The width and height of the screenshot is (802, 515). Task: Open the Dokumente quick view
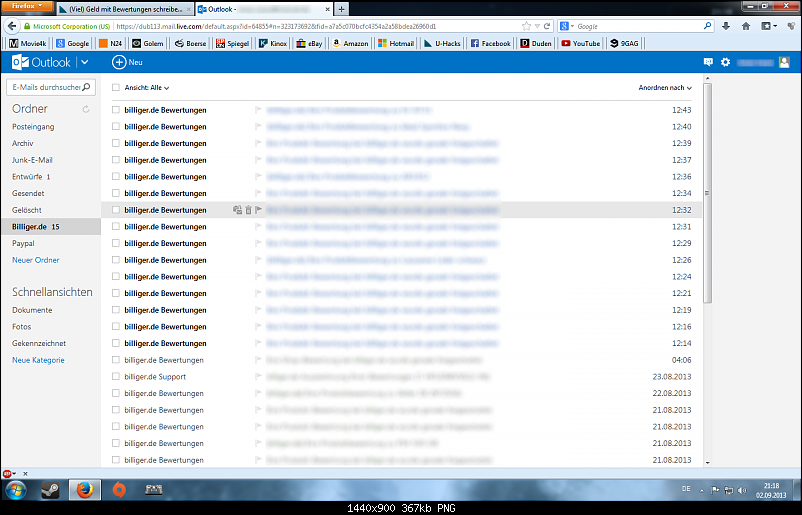(x=32, y=310)
